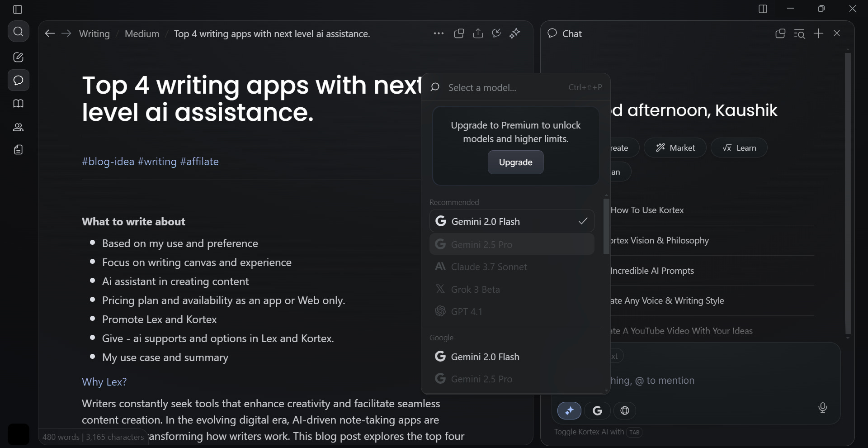Image resolution: width=868 pixels, height=448 pixels.
Task: Open the chat sidebar icon
Action: click(19, 81)
